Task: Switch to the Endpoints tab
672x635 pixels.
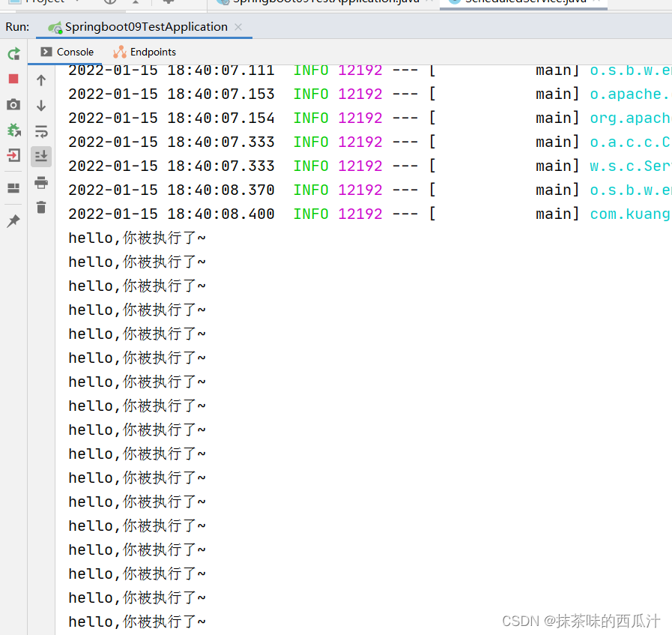Action: coord(144,52)
